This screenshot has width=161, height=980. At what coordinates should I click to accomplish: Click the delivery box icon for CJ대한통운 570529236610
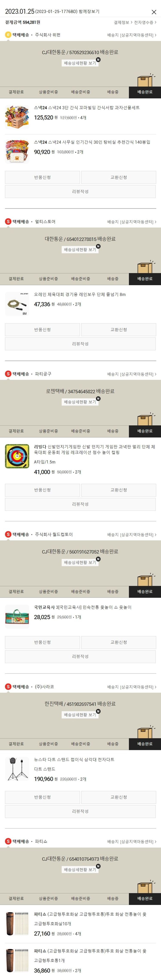(x=146, y=80)
